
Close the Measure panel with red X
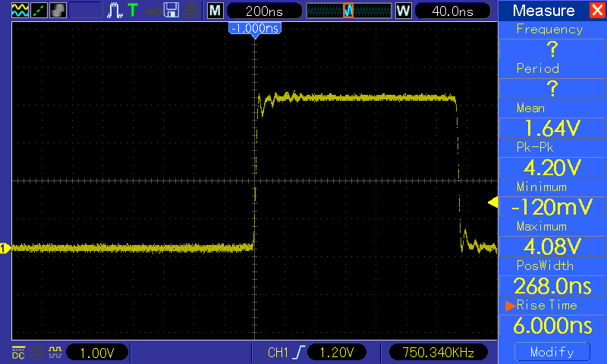(597, 10)
